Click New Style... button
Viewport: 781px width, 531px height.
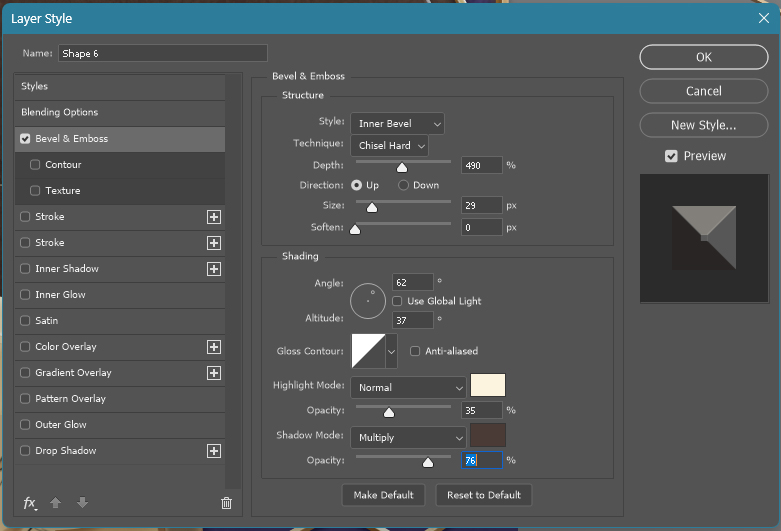(704, 125)
